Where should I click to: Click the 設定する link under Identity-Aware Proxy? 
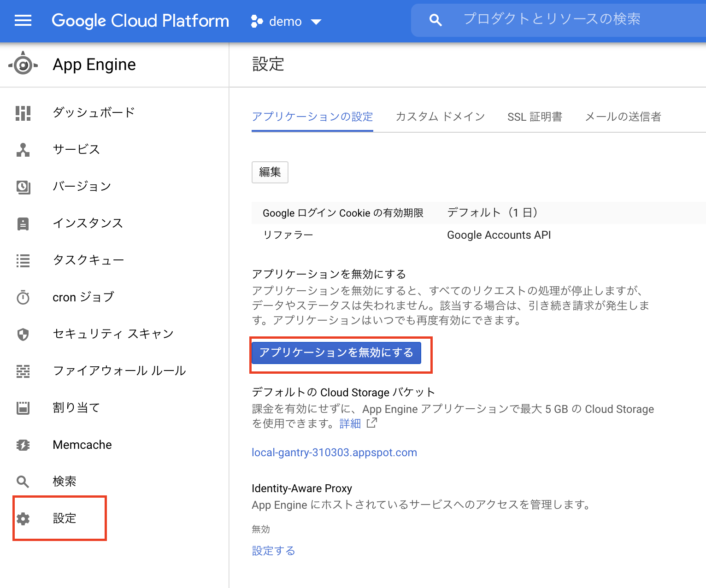pos(273,551)
